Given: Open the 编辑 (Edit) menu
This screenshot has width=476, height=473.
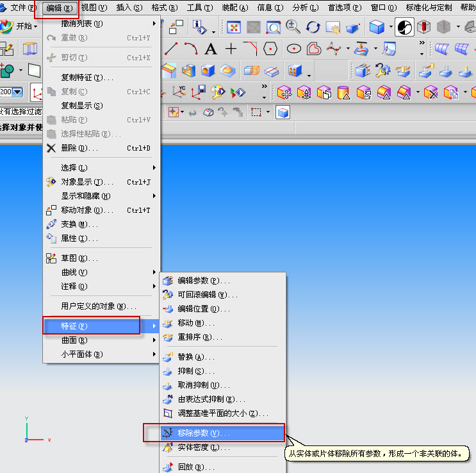Looking at the screenshot, I should click(x=59, y=8).
